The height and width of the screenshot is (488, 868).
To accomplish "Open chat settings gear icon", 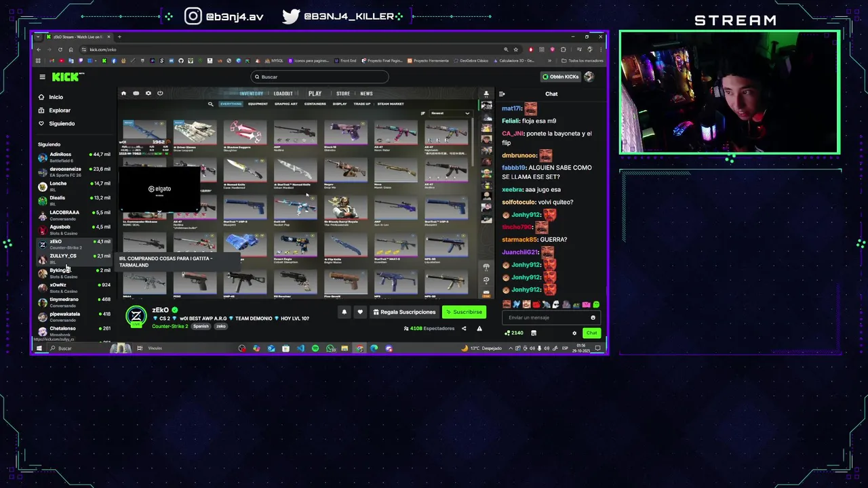I will [574, 333].
